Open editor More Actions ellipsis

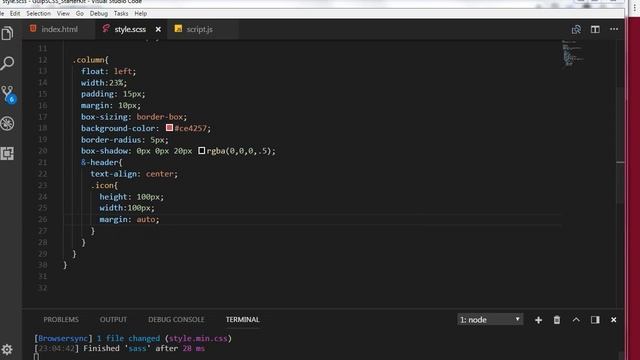click(x=614, y=29)
